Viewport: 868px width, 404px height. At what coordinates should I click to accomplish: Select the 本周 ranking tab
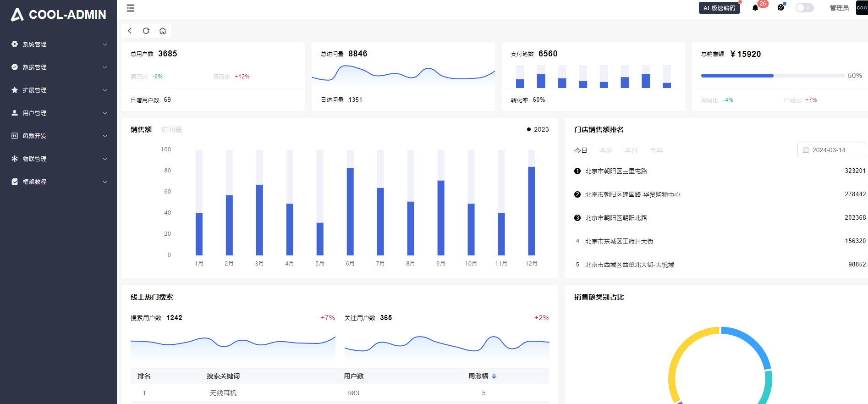point(606,150)
